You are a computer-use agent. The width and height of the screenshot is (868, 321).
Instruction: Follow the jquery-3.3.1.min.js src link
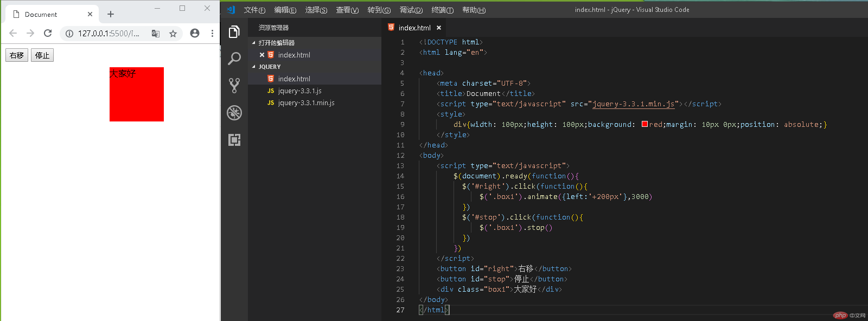pos(633,104)
